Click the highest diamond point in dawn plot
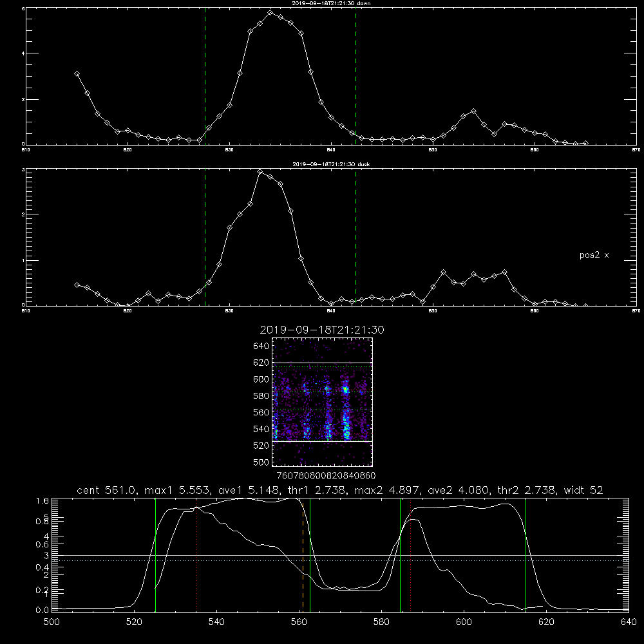Viewport: 644px width, 644px height. coord(270,13)
